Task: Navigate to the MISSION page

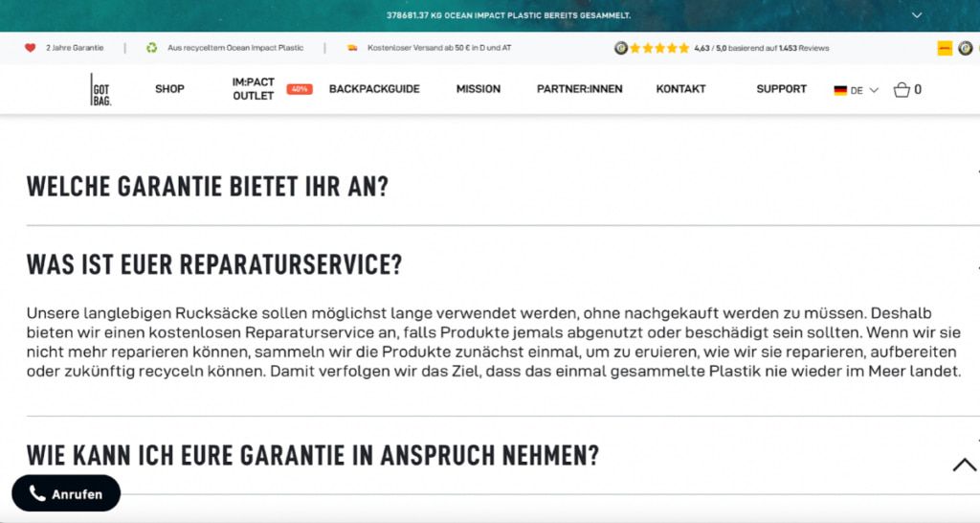Action: [x=478, y=89]
